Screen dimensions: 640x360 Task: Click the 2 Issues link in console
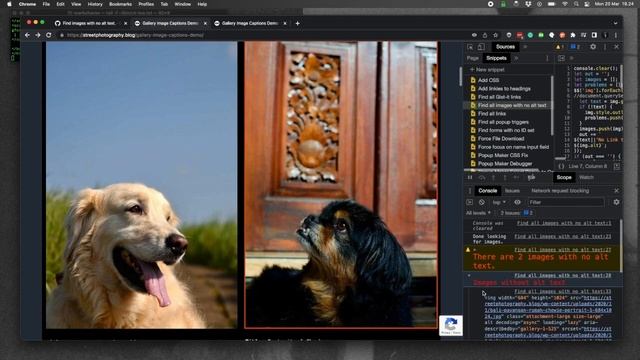tap(517, 213)
